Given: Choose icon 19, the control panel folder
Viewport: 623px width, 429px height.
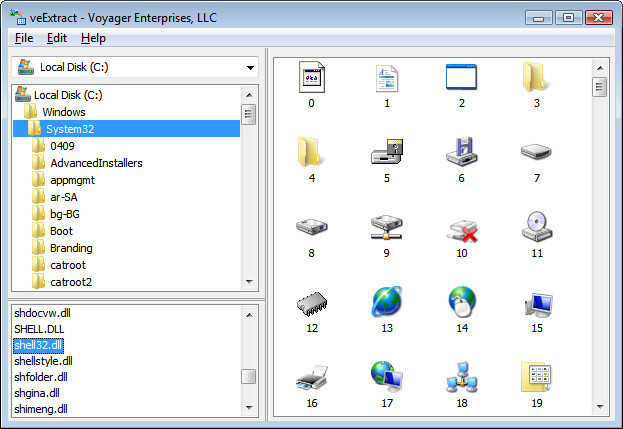Looking at the screenshot, I should 536,377.
